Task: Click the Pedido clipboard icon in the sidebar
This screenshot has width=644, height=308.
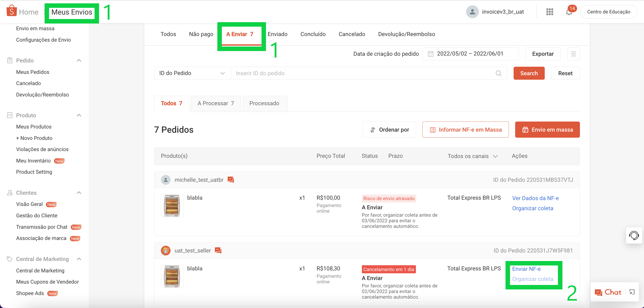Action: (x=9, y=60)
